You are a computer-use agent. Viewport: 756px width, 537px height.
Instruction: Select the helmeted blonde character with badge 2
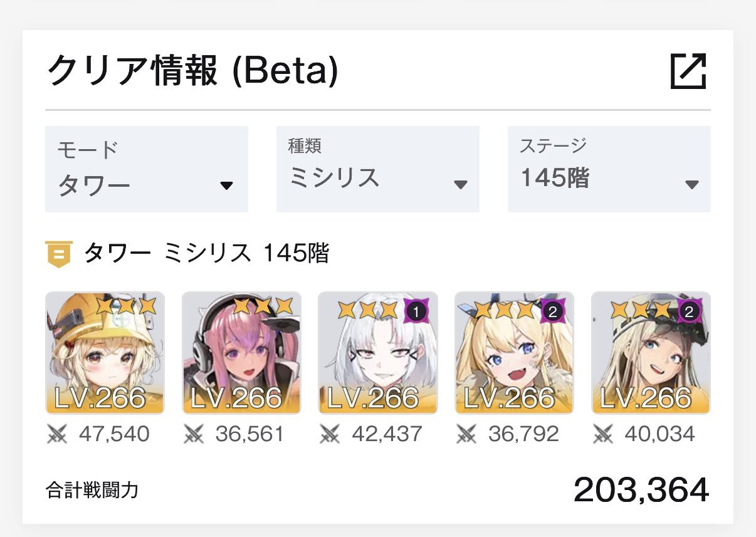tap(651, 353)
